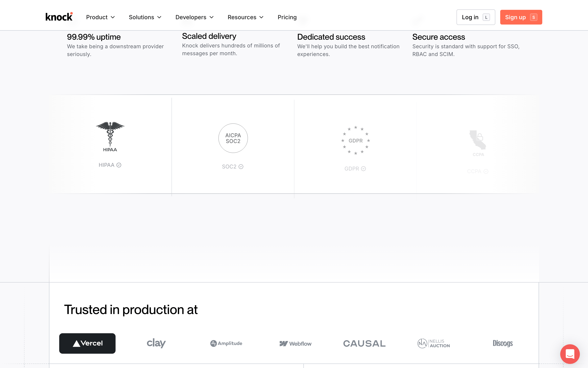
Task: Click the "Trusted in production at" heading
Action: (x=131, y=310)
